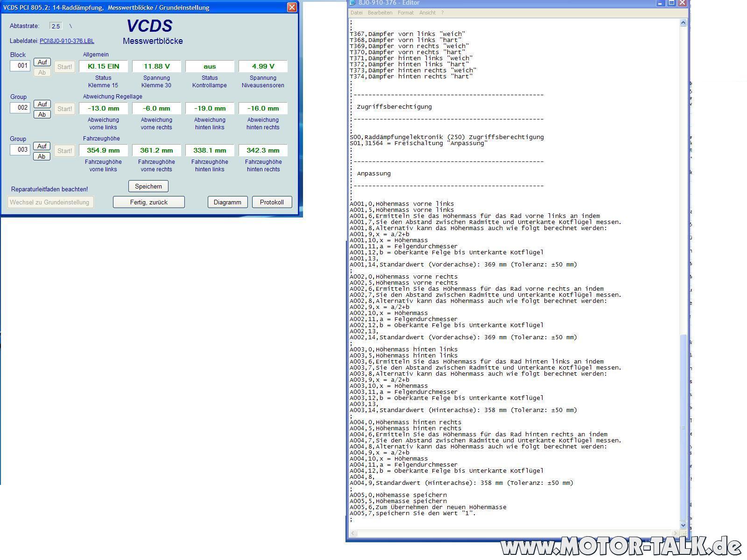Select the 338.1 mm Fahrzeughöhe value
Image resolution: width=747 pixels, height=560 pixels.
(210, 150)
